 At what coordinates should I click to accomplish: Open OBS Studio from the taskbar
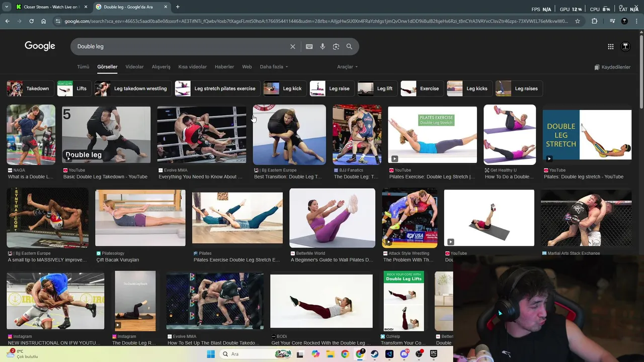tap(419, 354)
